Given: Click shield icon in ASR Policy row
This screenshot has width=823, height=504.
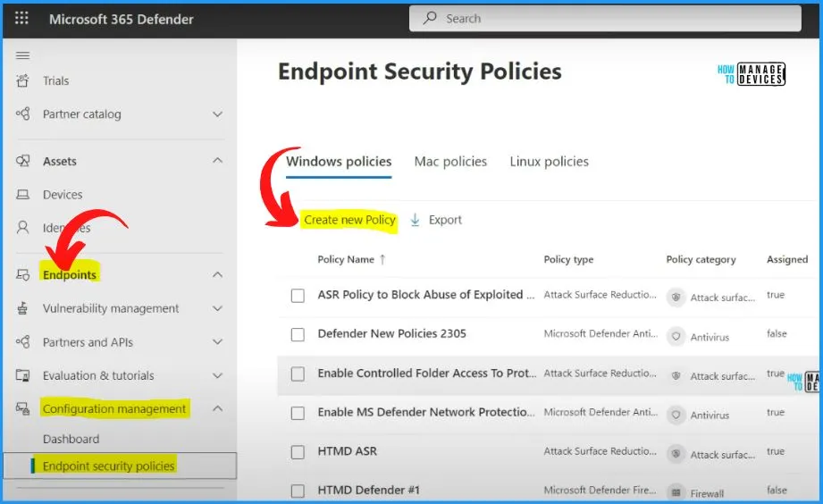Looking at the screenshot, I should (676, 298).
